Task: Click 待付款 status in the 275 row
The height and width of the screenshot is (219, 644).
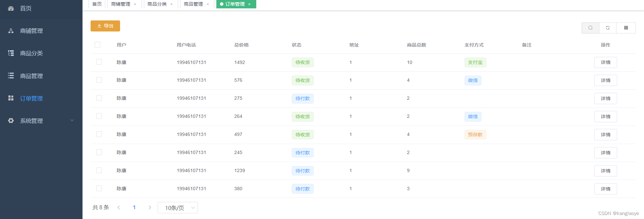Action: (x=303, y=98)
